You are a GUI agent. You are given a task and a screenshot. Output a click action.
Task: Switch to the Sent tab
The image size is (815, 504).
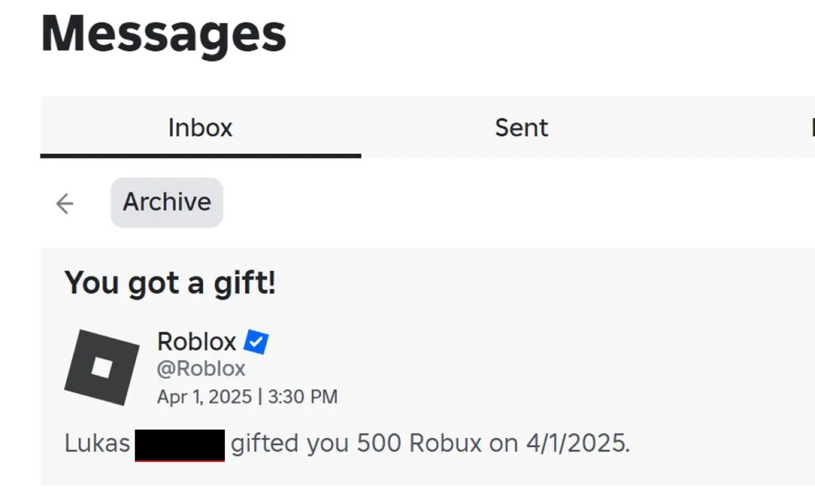tap(520, 128)
